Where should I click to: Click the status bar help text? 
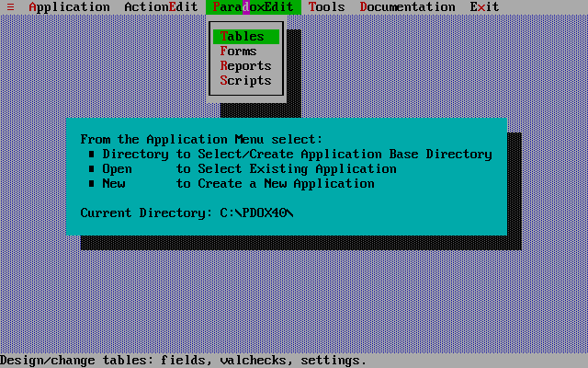click(183, 361)
